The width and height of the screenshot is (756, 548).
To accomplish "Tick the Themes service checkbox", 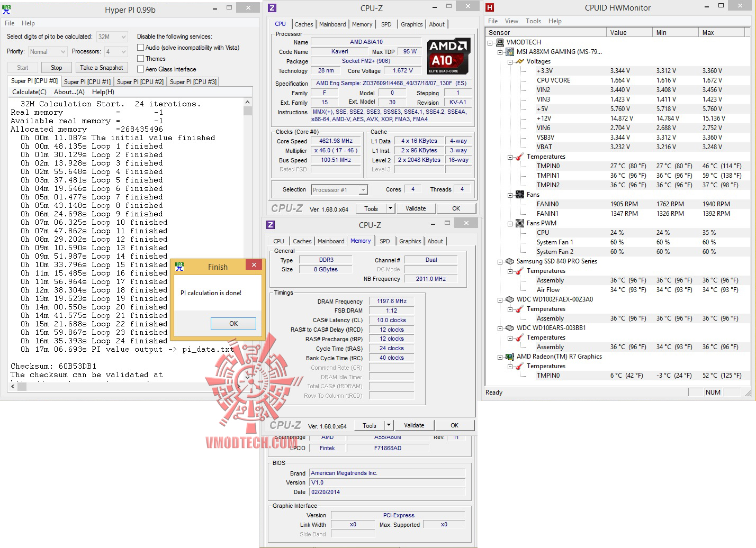I will tap(141, 59).
